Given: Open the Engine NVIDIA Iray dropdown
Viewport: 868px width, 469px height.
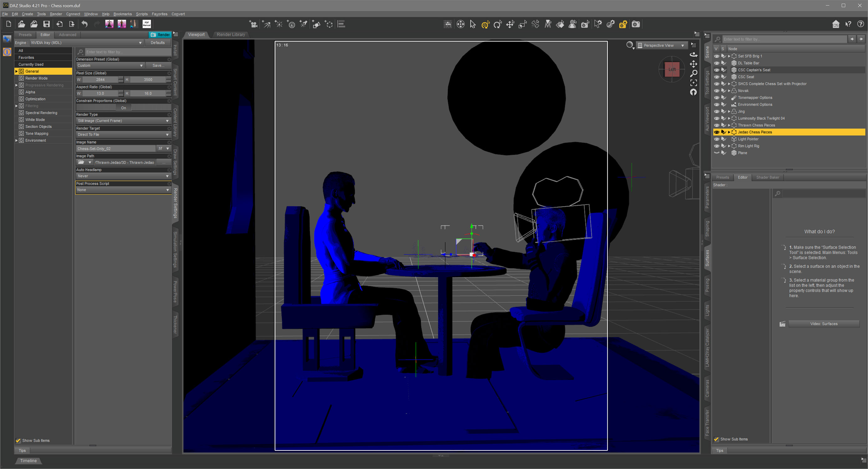Looking at the screenshot, I should click(86, 43).
